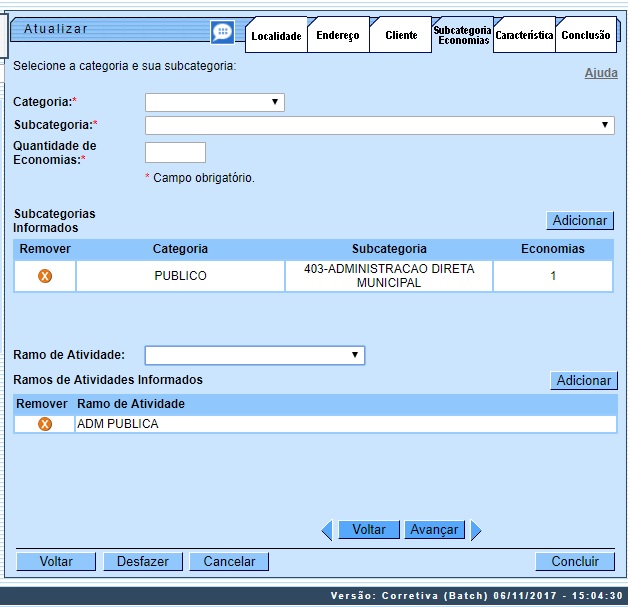Click the Ajuda help link

(x=600, y=73)
